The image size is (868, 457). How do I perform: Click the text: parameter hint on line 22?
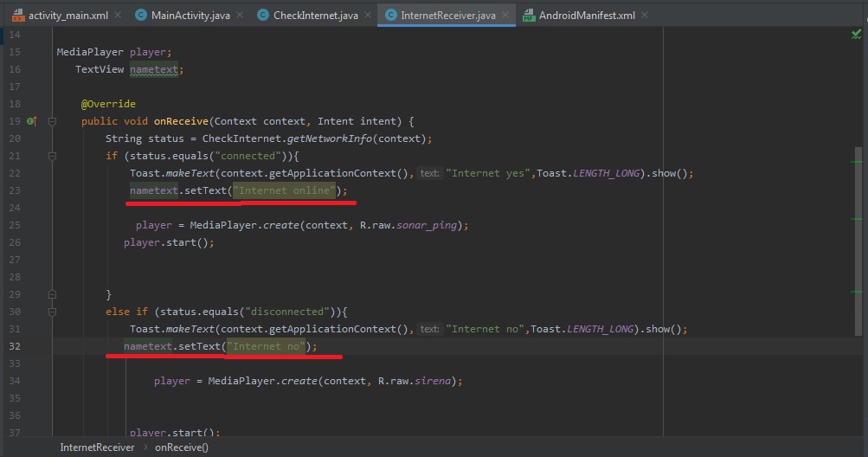(429, 173)
